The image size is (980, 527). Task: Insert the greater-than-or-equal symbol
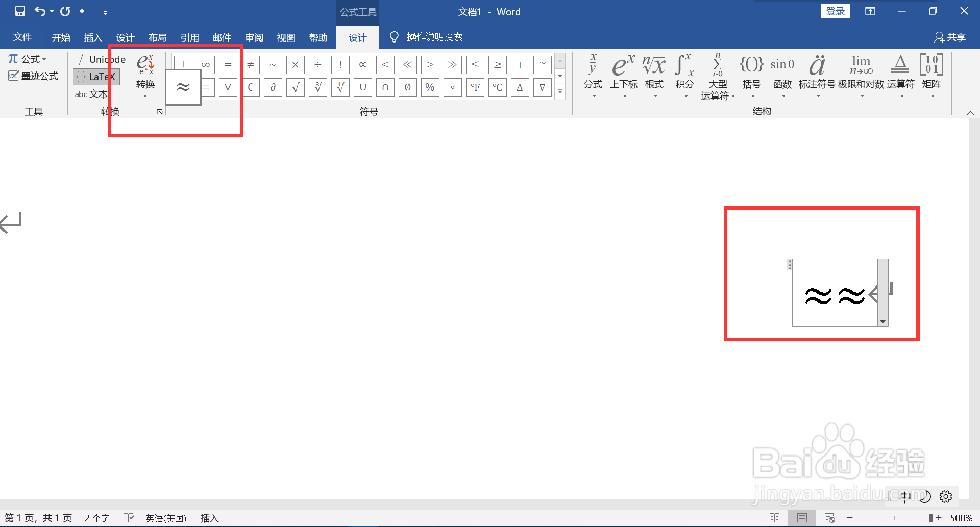tap(498, 65)
